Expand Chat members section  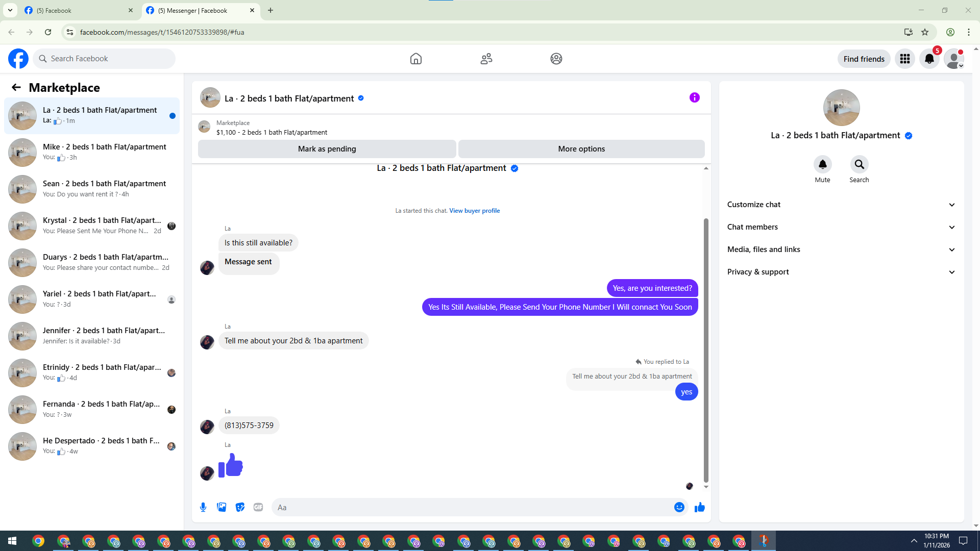(841, 227)
